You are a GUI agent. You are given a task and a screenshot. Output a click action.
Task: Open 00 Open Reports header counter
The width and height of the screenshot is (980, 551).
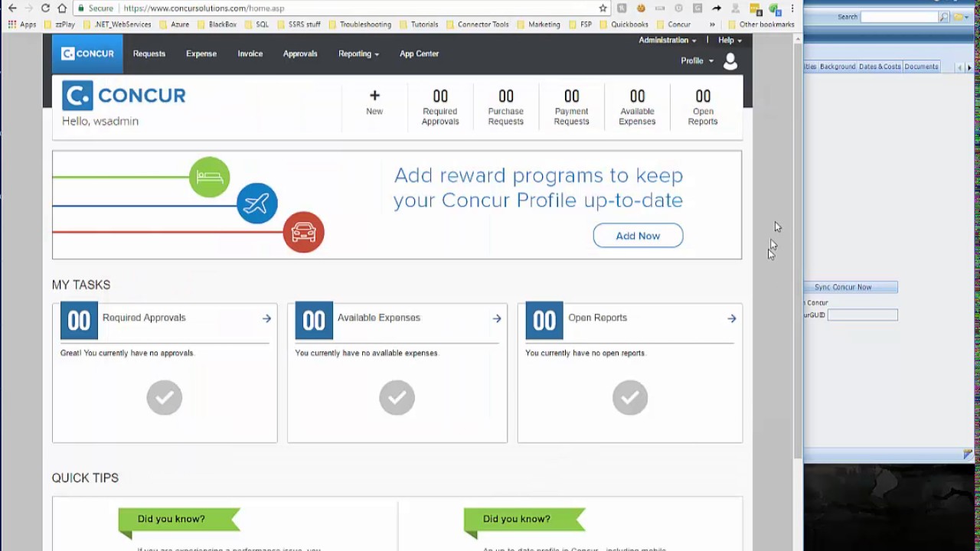click(x=703, y=107)
